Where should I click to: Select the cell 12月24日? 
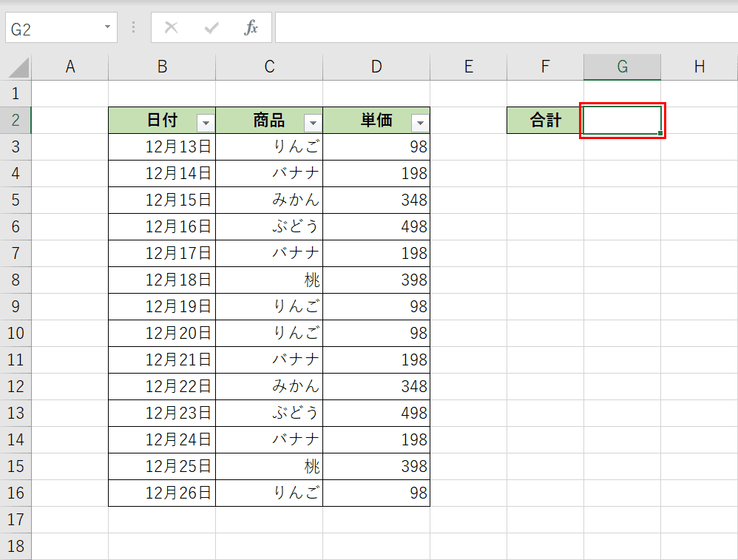tap(162, 440)
